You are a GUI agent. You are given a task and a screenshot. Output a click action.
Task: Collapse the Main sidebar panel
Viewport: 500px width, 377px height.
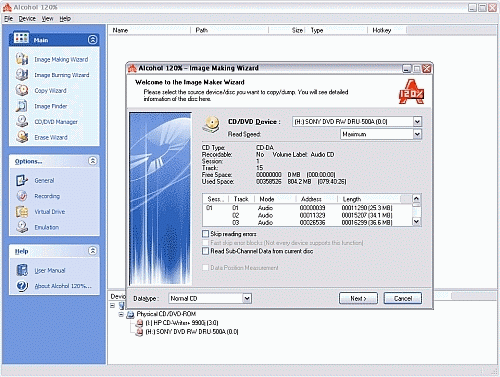[92, 40]
